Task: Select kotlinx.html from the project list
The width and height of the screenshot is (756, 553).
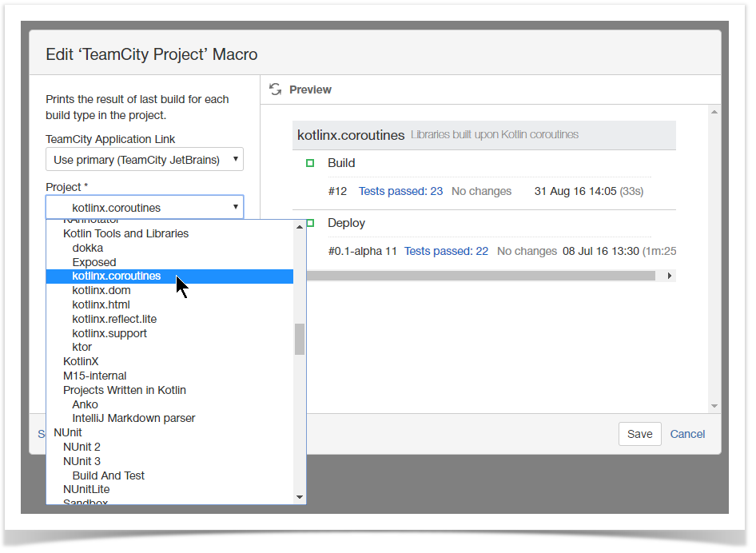Action: click(101, 304)
